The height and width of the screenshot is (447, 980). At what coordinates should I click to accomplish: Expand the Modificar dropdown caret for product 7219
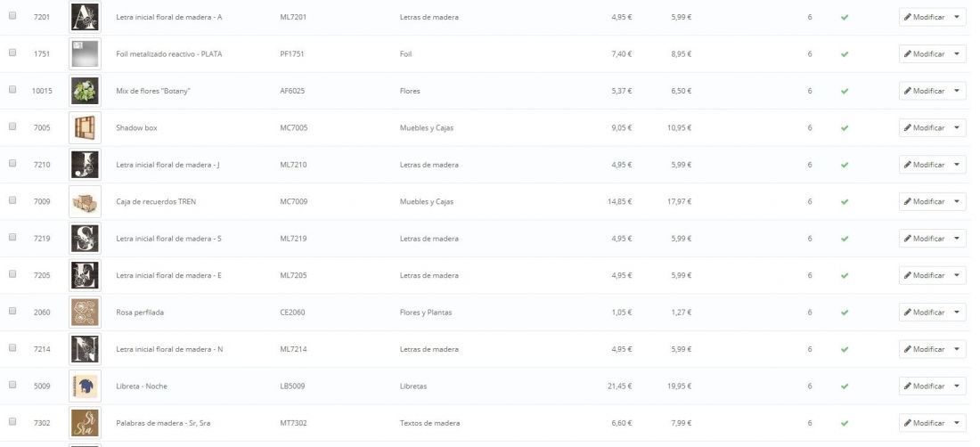pyautogui.click(x=957, y=239)
